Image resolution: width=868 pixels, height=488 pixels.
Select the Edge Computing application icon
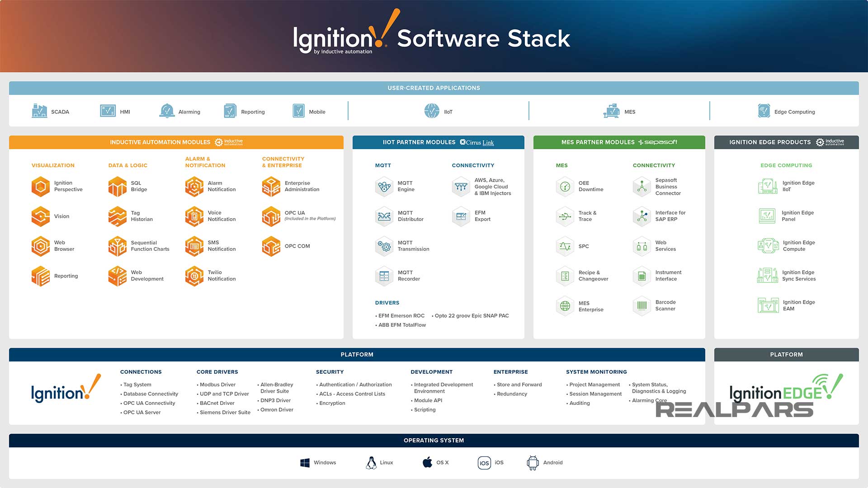(764, 111)
